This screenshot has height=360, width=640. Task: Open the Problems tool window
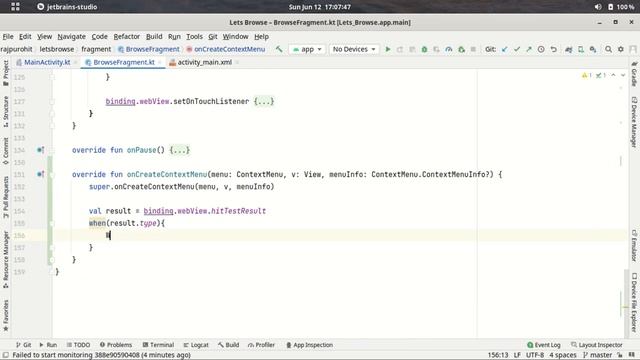(x=116, y=345)
